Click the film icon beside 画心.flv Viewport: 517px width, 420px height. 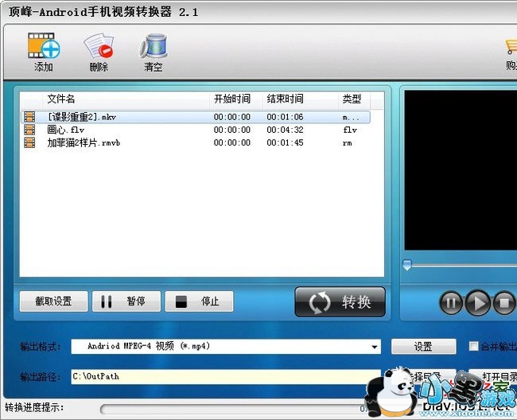[29, 130]
